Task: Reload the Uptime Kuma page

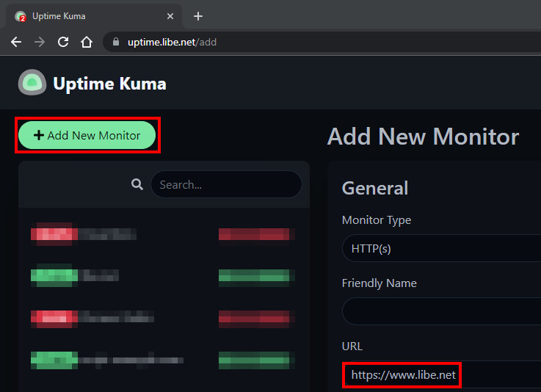Action: point(63,42)
